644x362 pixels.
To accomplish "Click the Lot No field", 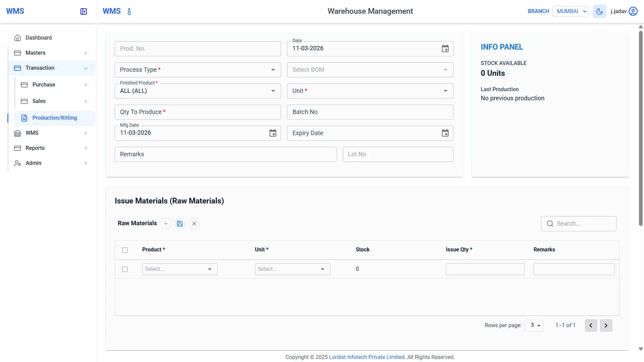I will pyautogui.click(x=398, y=154).
